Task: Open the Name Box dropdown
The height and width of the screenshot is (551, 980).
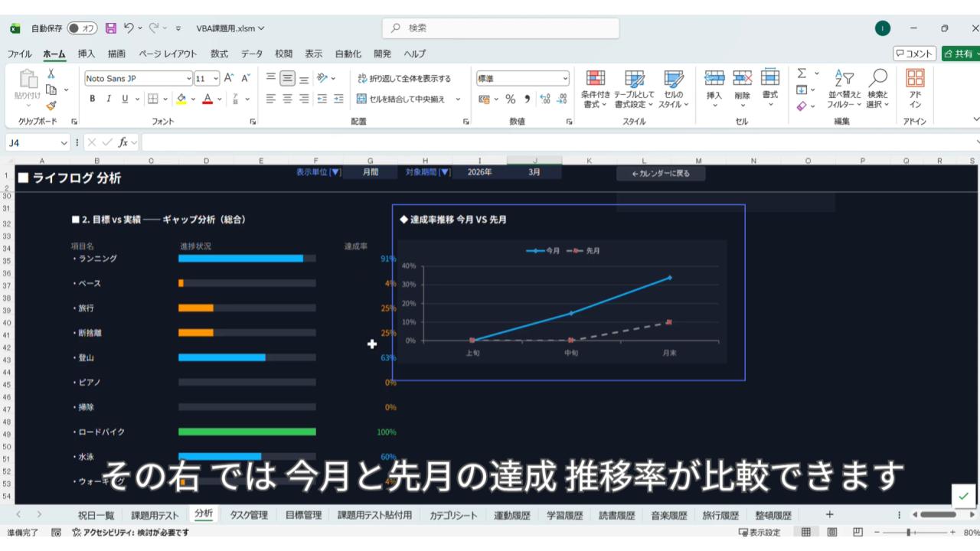Action: coord(64,142)
